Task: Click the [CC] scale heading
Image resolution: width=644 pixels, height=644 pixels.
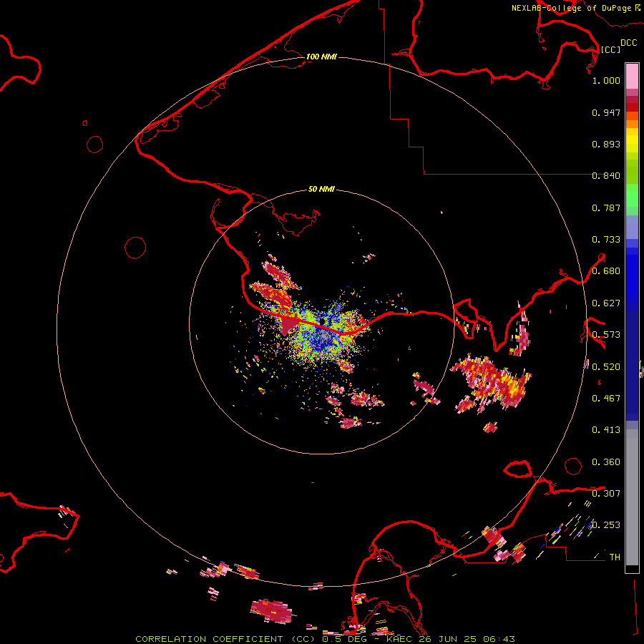Action: pos(610,49)
